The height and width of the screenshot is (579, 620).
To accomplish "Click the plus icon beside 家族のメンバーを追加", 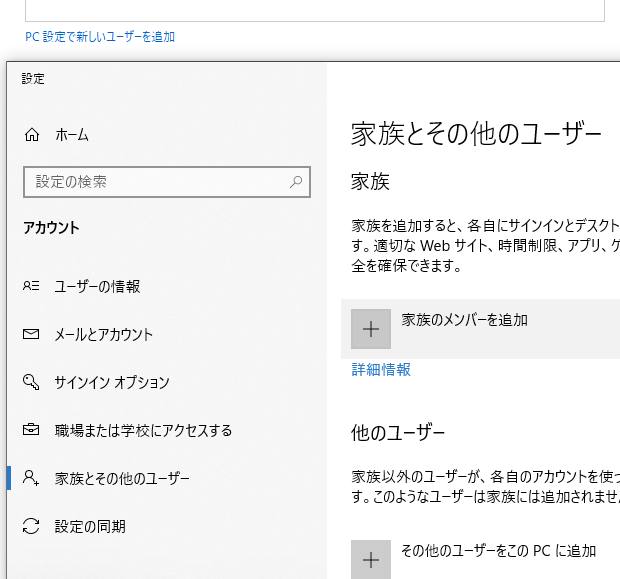I will [x=371, y=329].
